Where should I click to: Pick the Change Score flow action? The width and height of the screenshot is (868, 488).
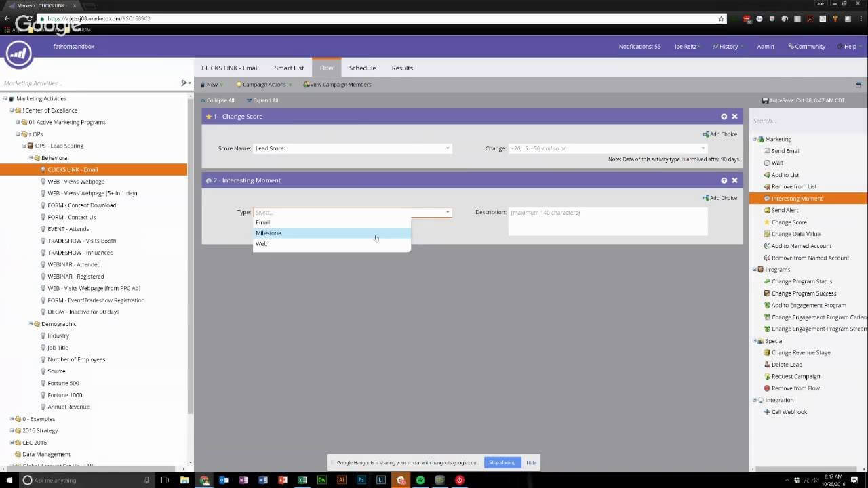click(x=789, y=222)
